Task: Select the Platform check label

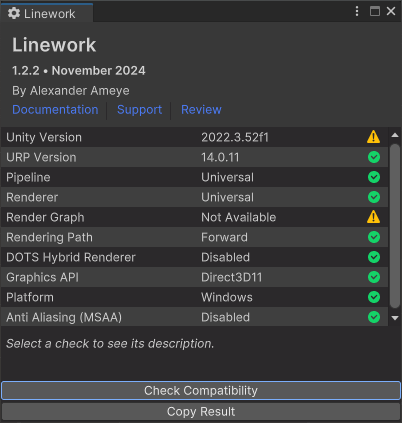Action: (x=30, y=297)
